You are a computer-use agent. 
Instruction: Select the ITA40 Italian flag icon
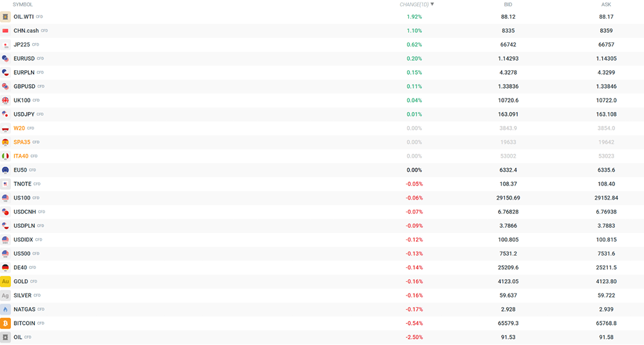coord(5,156)
